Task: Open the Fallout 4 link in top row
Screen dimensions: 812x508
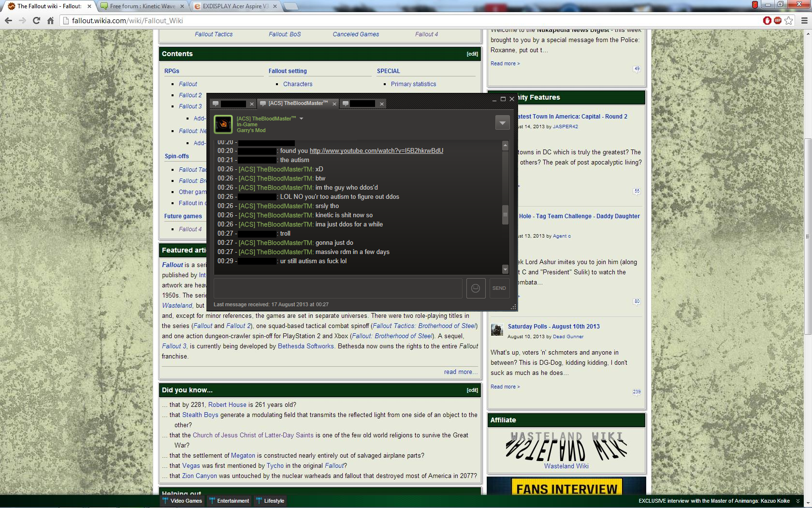Action: tap(426, 34)
